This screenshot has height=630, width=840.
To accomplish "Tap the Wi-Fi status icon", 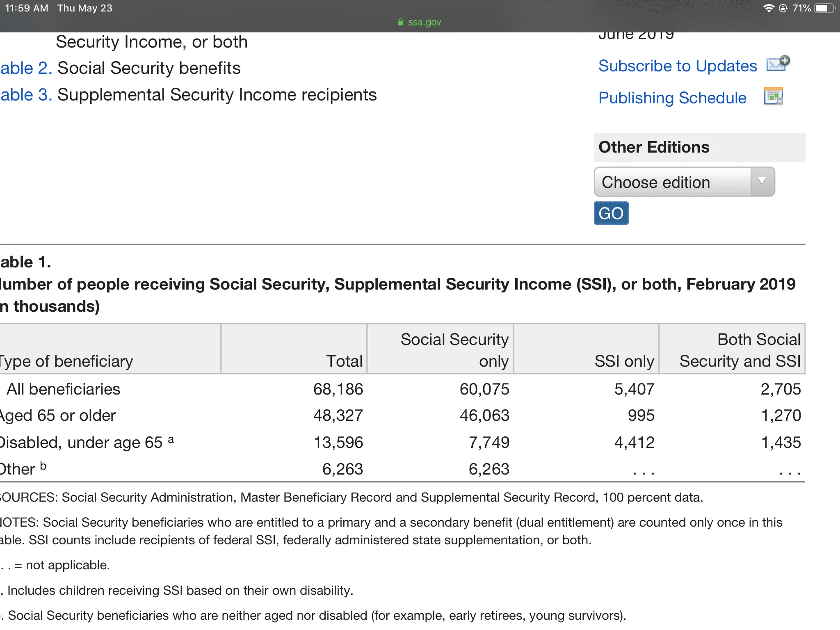I will pyautogui.click(x=768, y=8).
